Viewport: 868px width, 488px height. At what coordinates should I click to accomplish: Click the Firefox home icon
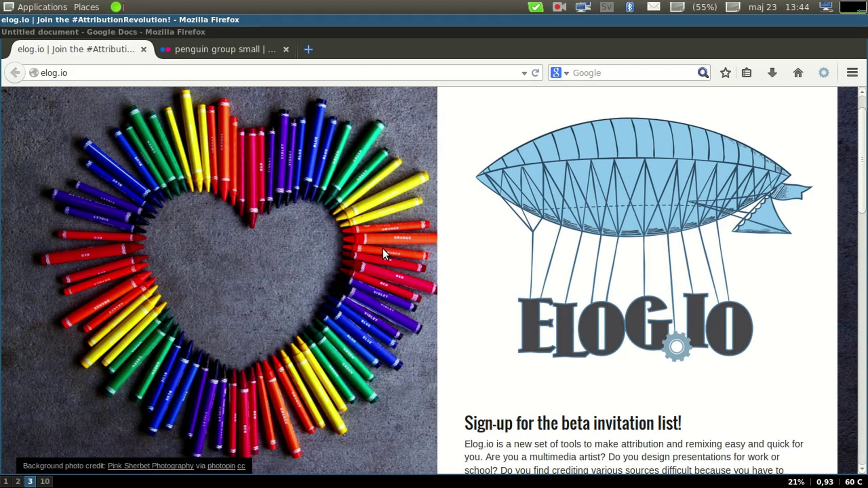[798, 73]
